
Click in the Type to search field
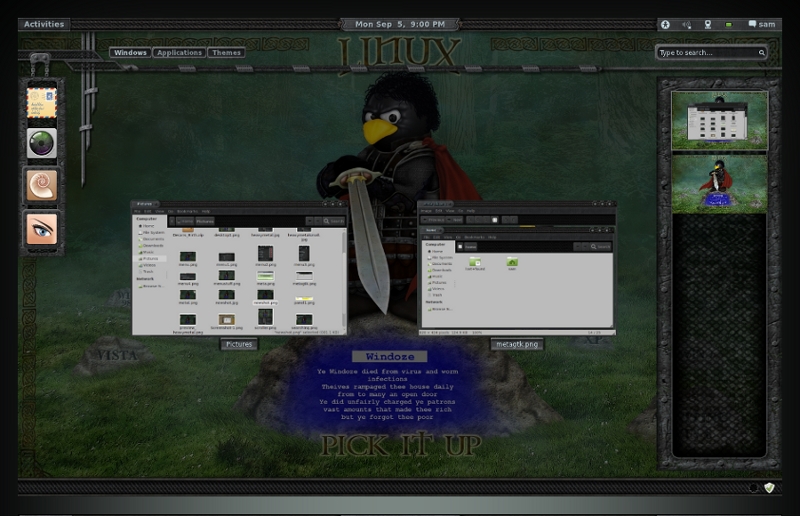pos(711,53)
